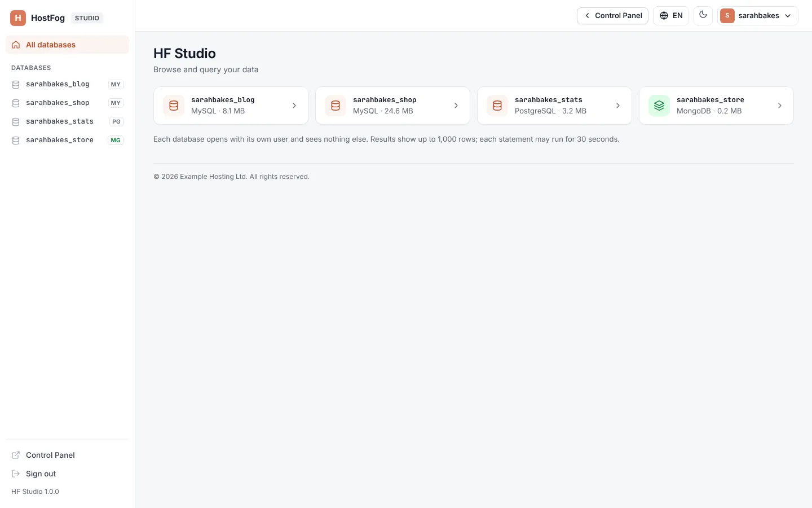Click the MongoDB layers icon on sarahbakes_store card
This screenshot has width=812, height=508.
pos(659,106)
